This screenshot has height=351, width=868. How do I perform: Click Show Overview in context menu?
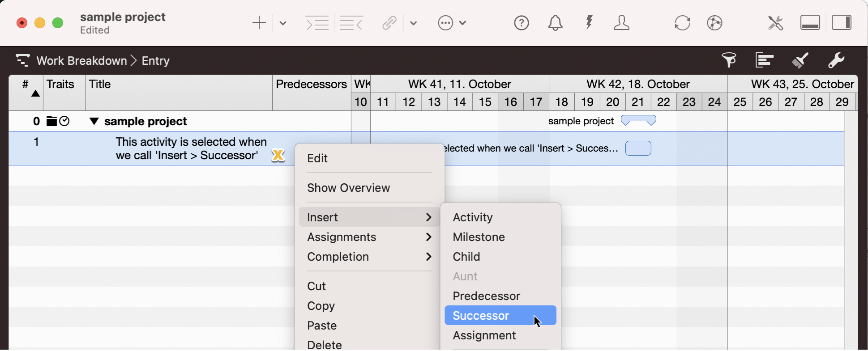coord(348,188)
